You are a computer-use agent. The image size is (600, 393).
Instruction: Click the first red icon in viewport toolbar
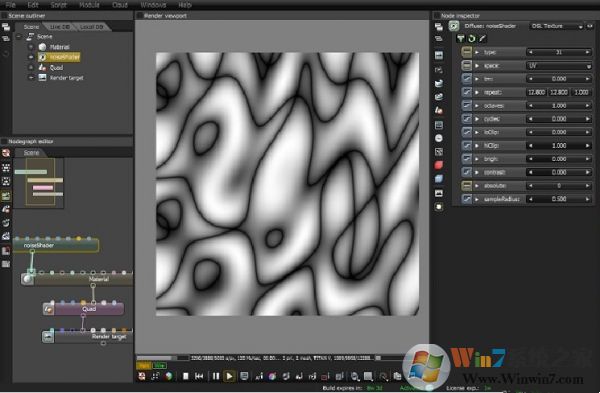(142, 376)
